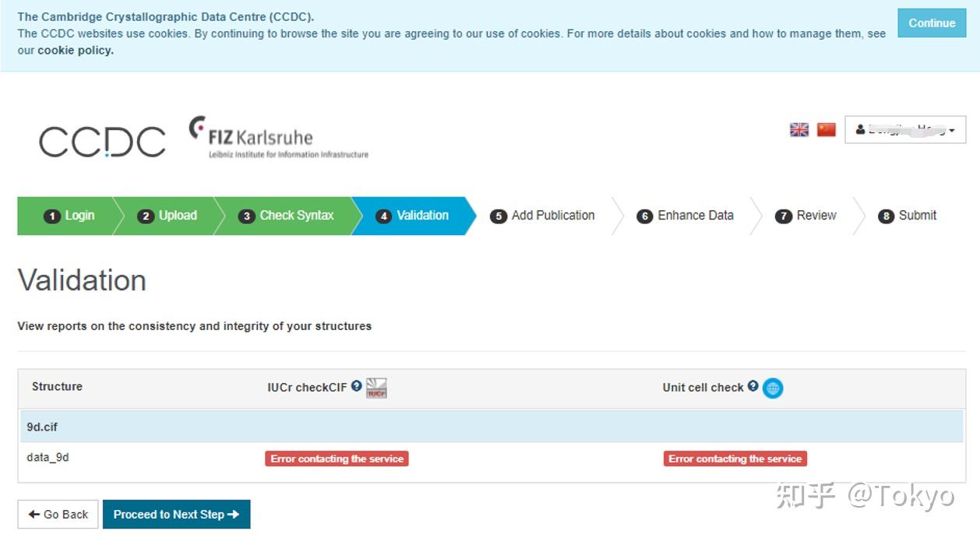
Task: Click the Unit cell check globe icon
Action: [772, 388]
